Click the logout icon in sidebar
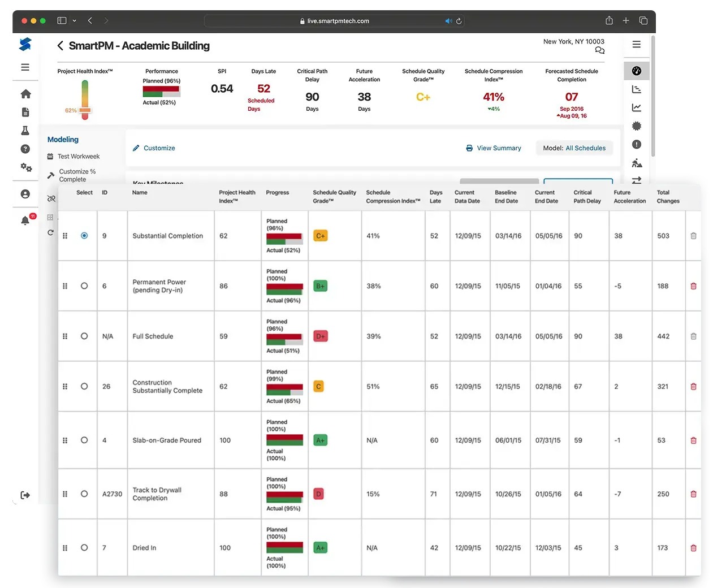This screenshot has width=713, height=588. pyautogui.click(x=25, y=495)
